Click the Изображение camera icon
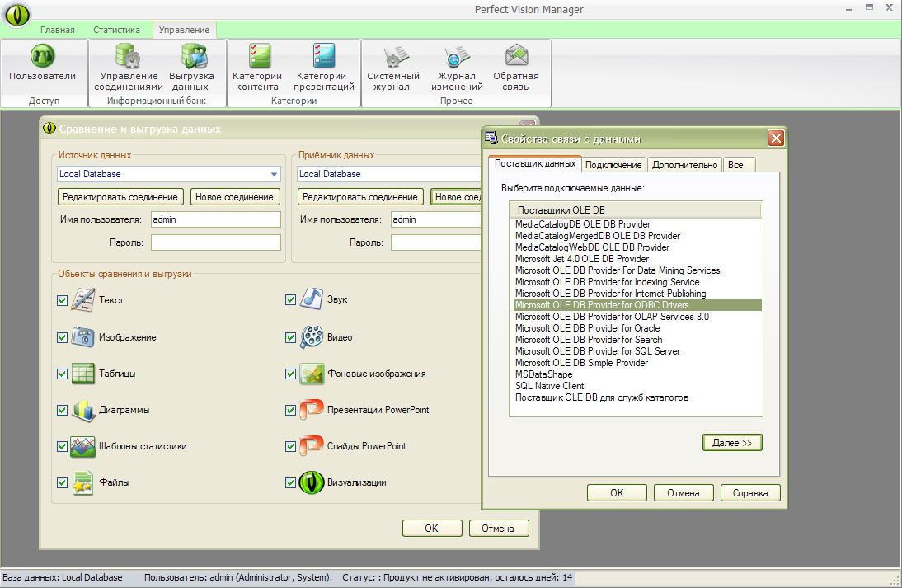This screenshot has height=588, width=902. (x=82, y=337)
